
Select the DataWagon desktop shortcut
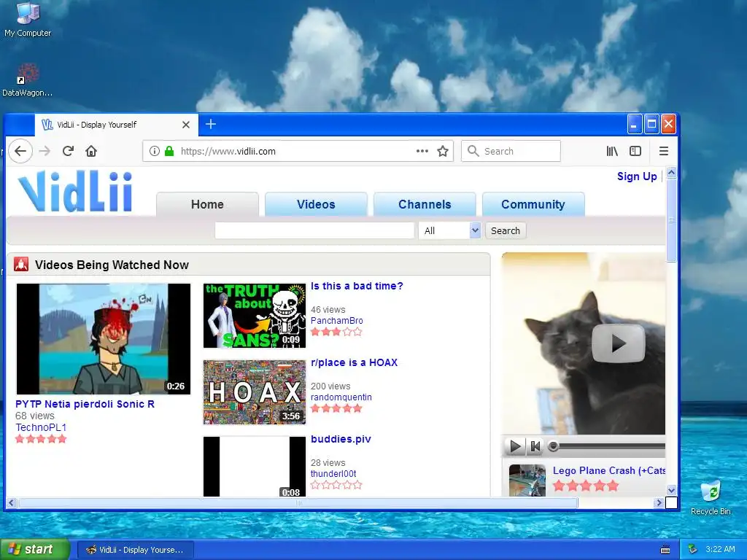[x=27, y=80]
